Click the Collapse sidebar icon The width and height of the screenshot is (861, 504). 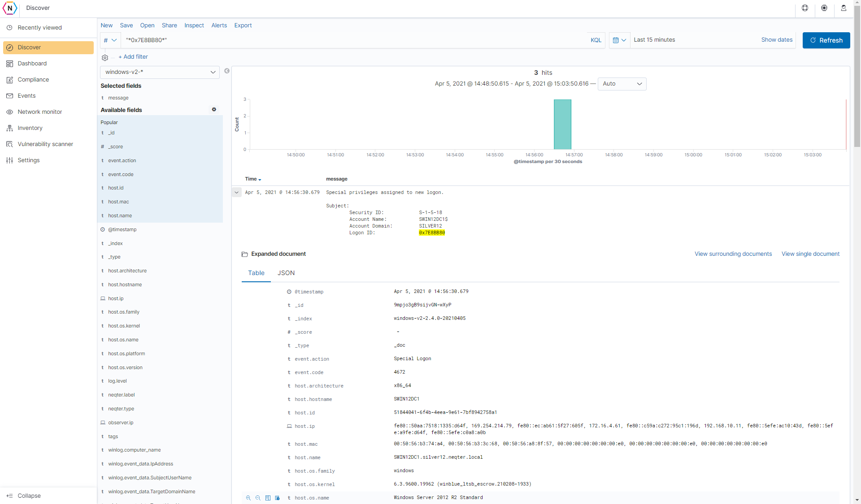(x=9, y=495)
